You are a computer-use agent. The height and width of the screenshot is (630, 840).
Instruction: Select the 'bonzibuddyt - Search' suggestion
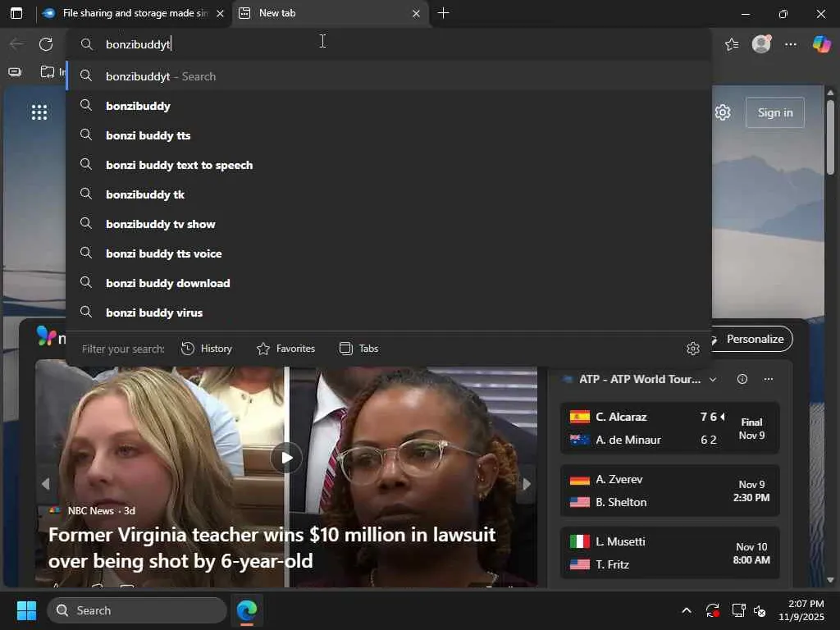pyautogui.click(x=389, y=76)
